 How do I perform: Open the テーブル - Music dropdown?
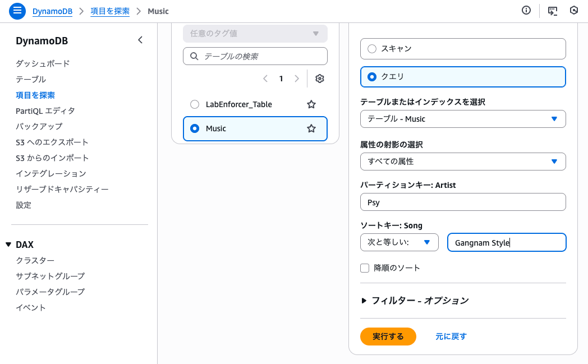pyautogui.click(x=462, y=119)
